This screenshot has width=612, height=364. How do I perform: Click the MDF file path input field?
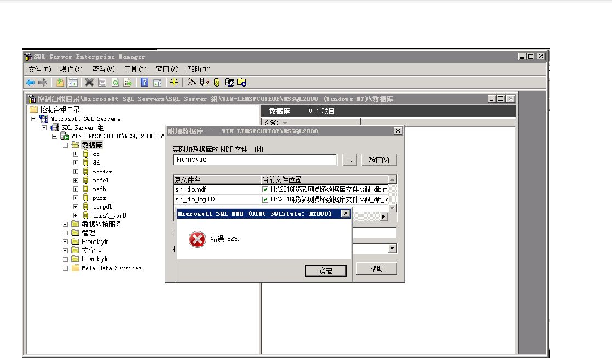pos(255,160)
